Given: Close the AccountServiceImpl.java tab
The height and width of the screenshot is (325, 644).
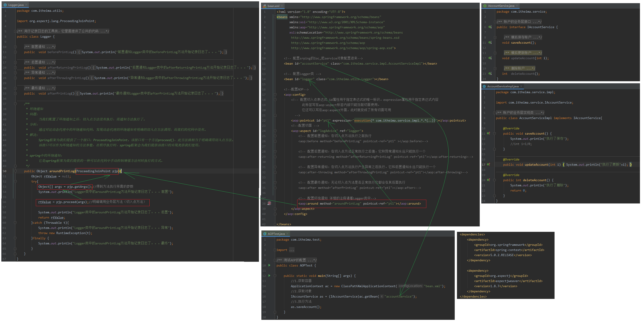Looking at the screenshot, I should pyautogui.click(x=521, y=86).
